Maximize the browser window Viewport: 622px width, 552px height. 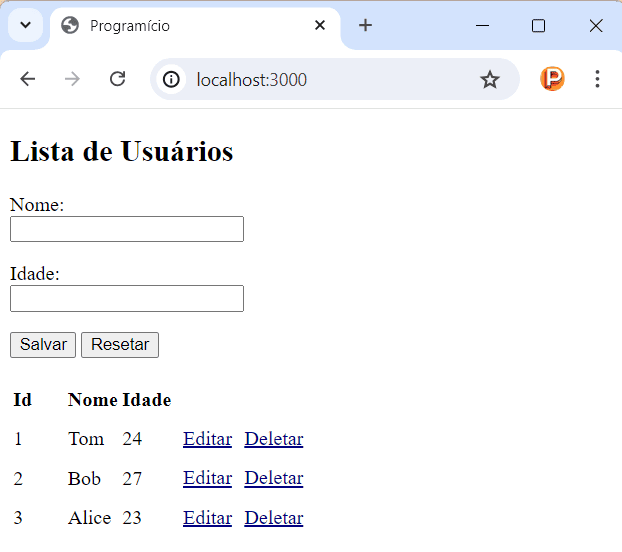[x=538, y=26]
